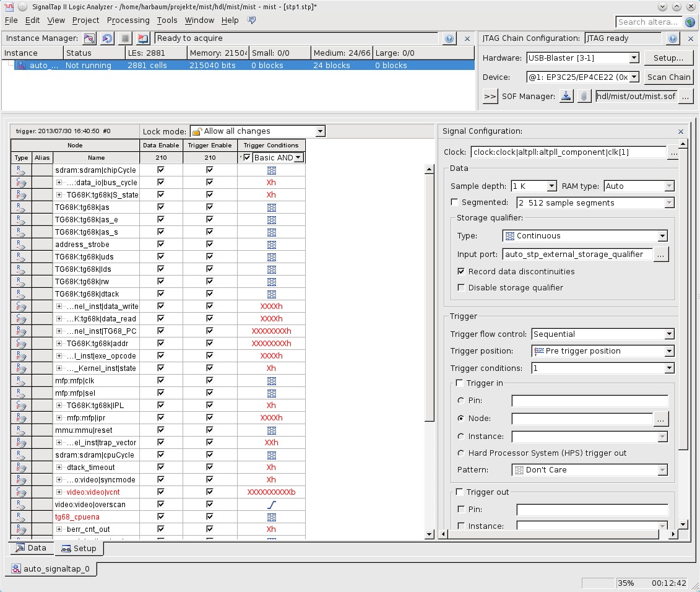The height and width of the screenshot is (592, 700).
Task: Click the Scan Chain button
Action: tap(668, 77)
